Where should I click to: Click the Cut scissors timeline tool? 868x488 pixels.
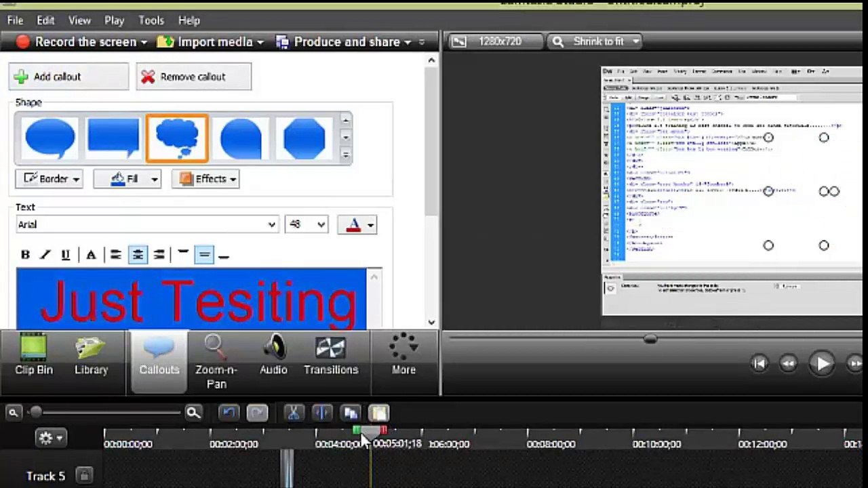point(293,413)
